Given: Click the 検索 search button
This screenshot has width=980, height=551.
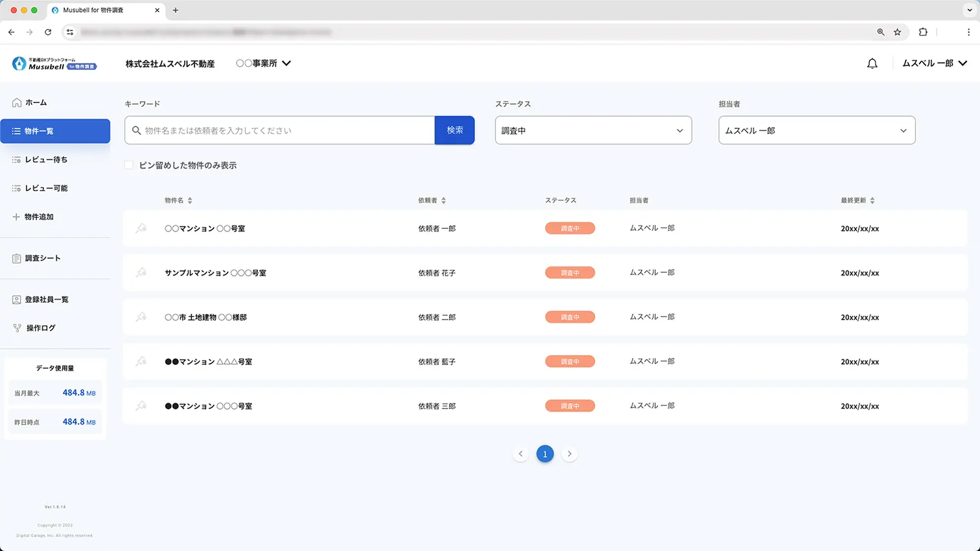Looking at the screenshot, I should point(454,130).
